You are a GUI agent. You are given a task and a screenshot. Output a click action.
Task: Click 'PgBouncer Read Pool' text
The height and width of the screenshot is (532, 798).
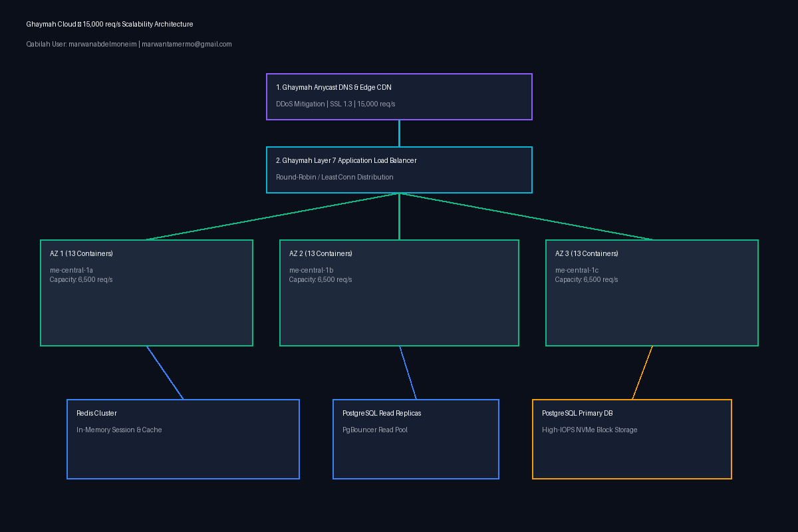tap(375, 430)
